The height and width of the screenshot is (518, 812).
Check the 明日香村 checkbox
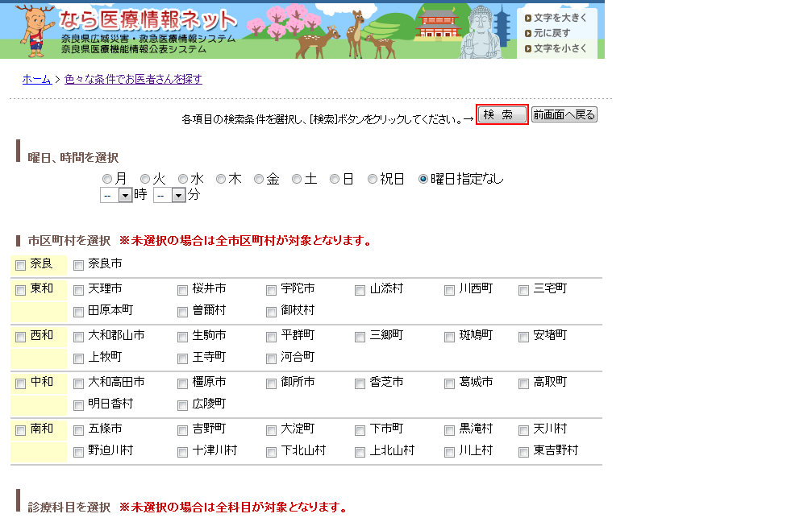click(x=79, y=406)
